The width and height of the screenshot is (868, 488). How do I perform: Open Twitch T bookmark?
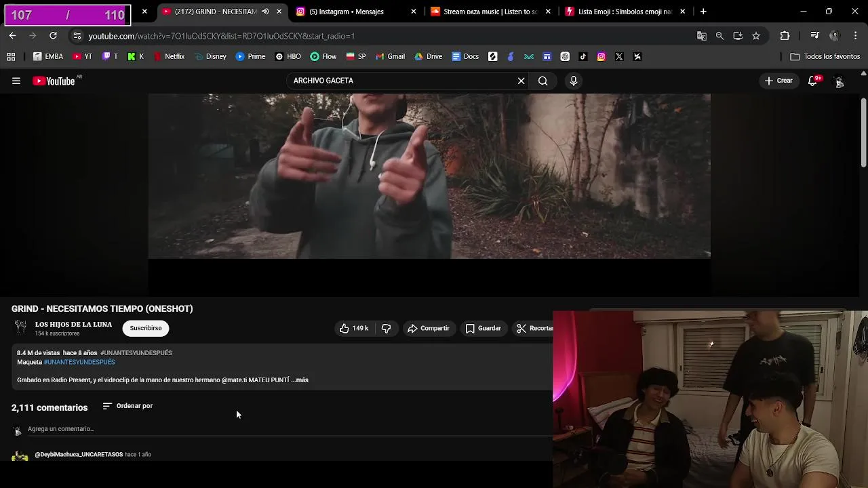(x=111, y=57)
